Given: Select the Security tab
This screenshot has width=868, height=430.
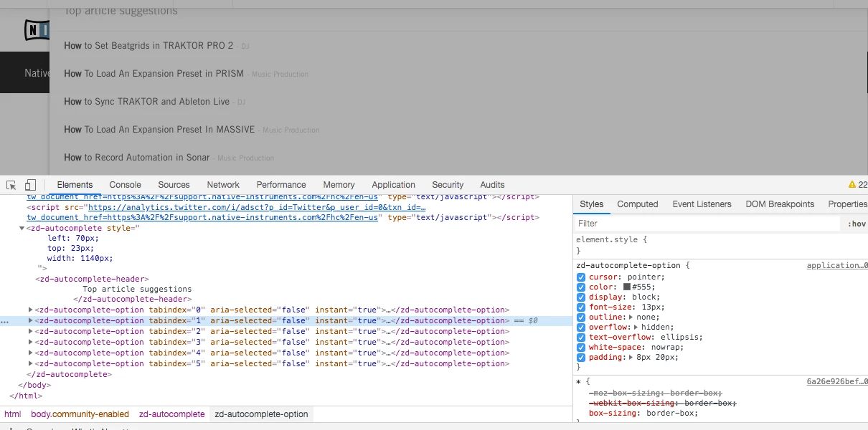Looking at the screenshot, I should click(x=448, y=185).
